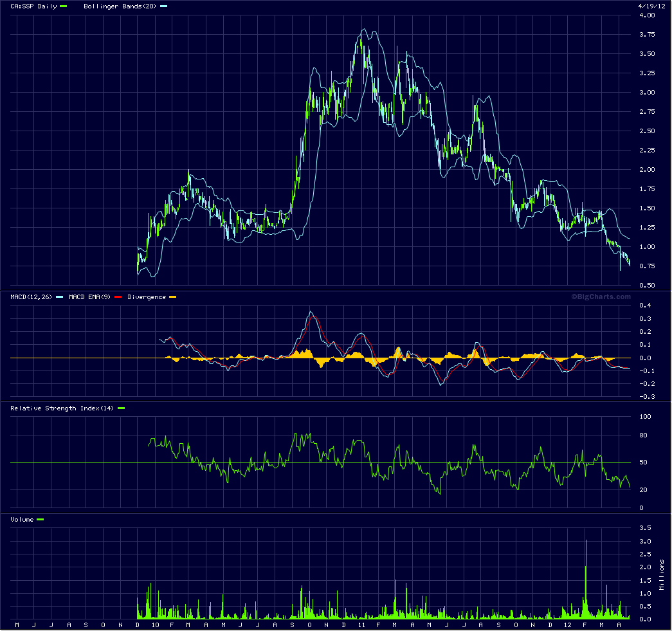
Task: Click the 2.5 volume axis value
Action: pyautogui.click(x=646, y=554)
